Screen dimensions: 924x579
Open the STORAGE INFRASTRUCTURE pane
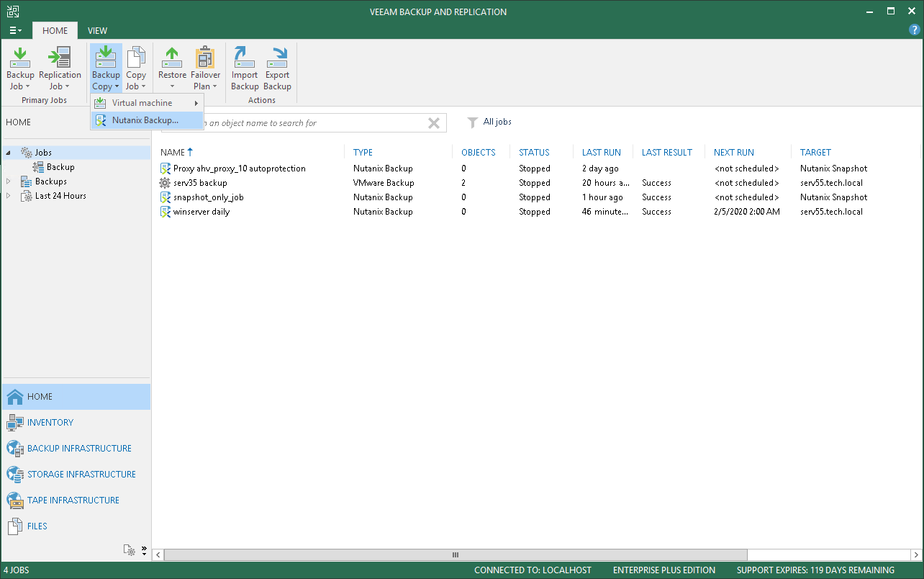click(x=76, y=475)
